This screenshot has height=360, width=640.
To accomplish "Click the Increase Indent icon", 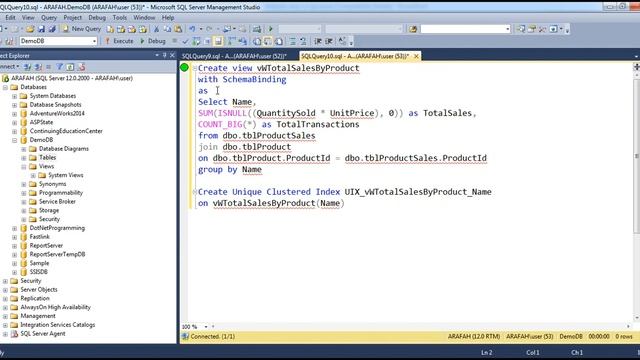I will click(x=329, y=41).
